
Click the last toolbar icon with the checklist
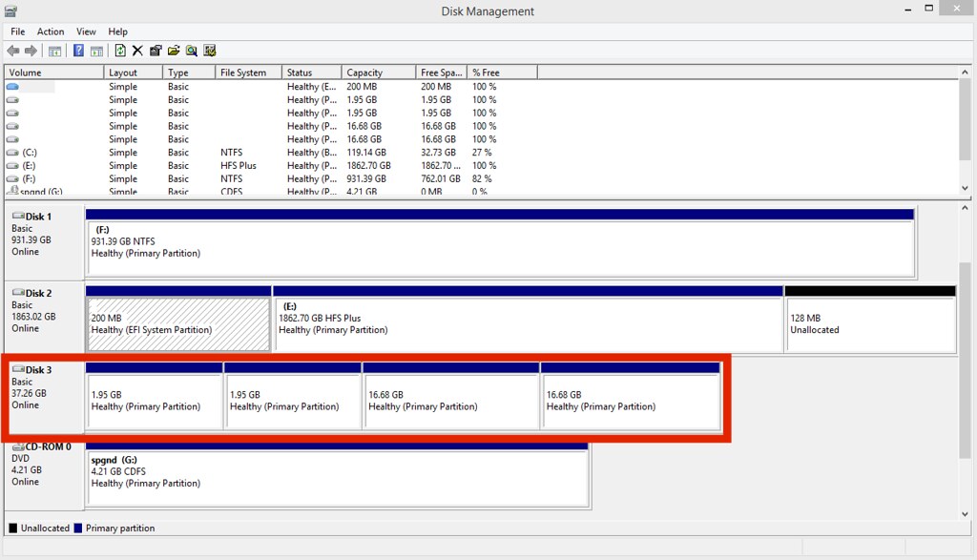click(x=209, y=52)
